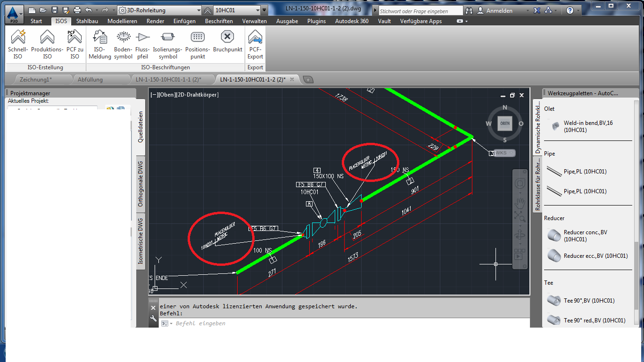Click the steering wheel navigation icon
The image size is (644, 362).
[520, 183]
